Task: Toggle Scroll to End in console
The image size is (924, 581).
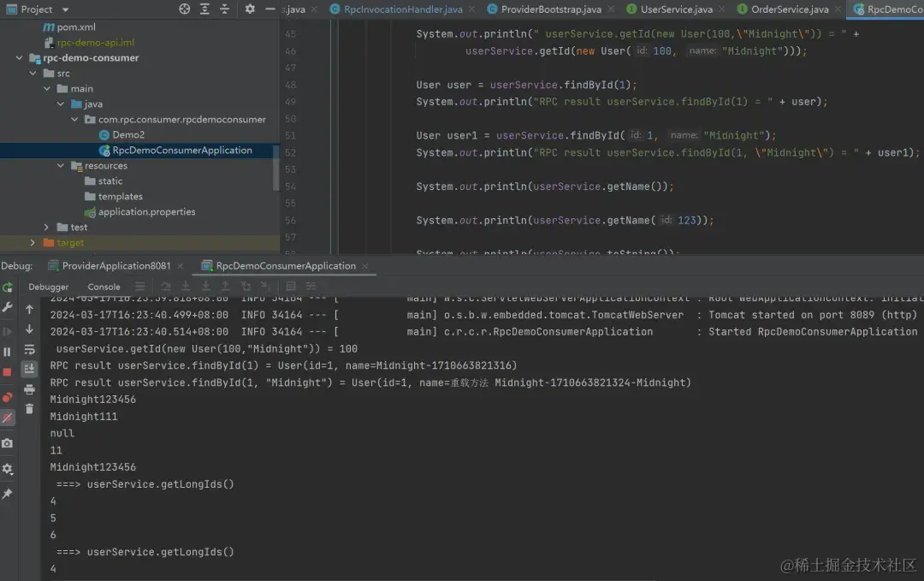Action: pyautogui.click(x=29, y=369)
